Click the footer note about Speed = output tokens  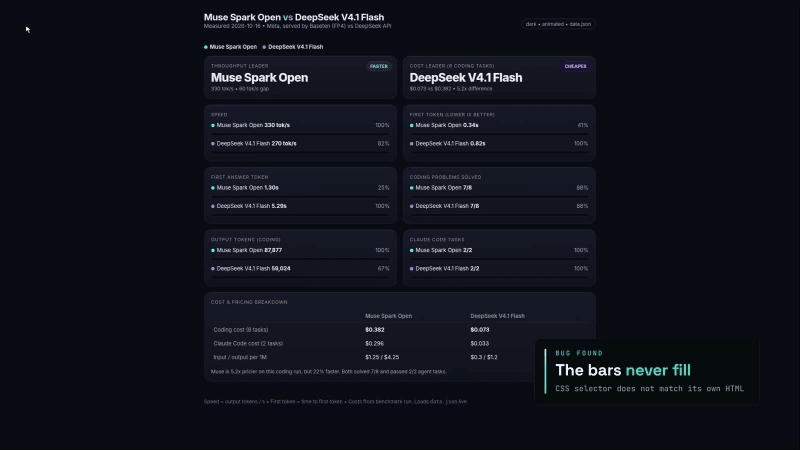336,402
